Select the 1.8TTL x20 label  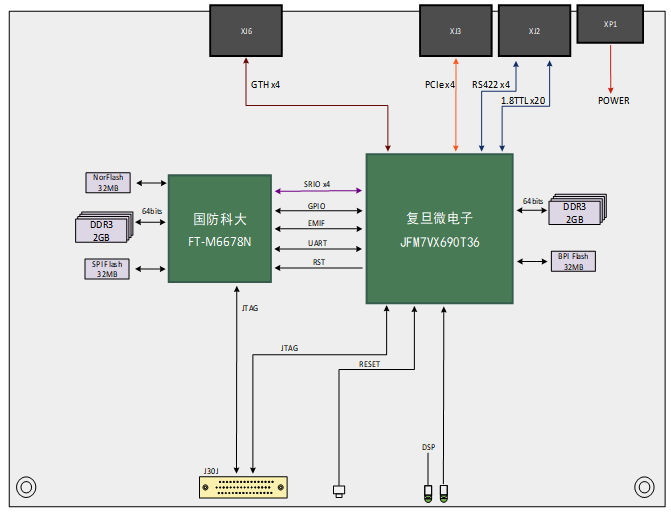coord(523,101)
